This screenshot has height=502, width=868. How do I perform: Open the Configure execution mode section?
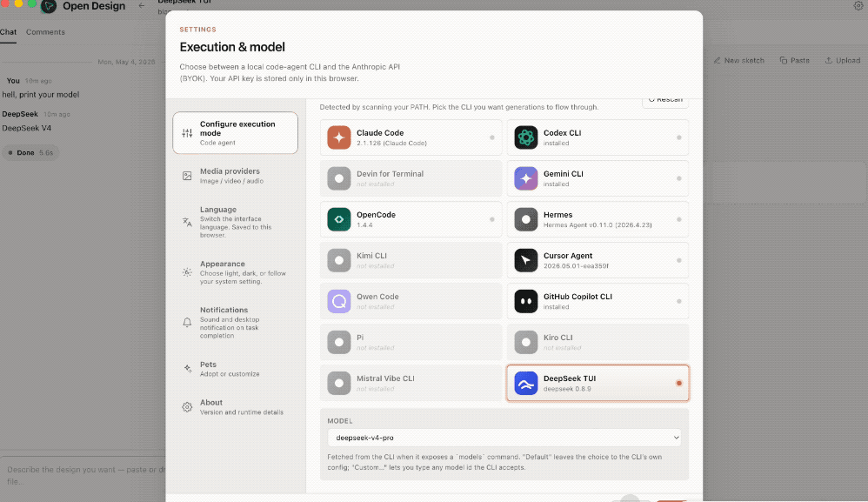click(x=236, y=133)
